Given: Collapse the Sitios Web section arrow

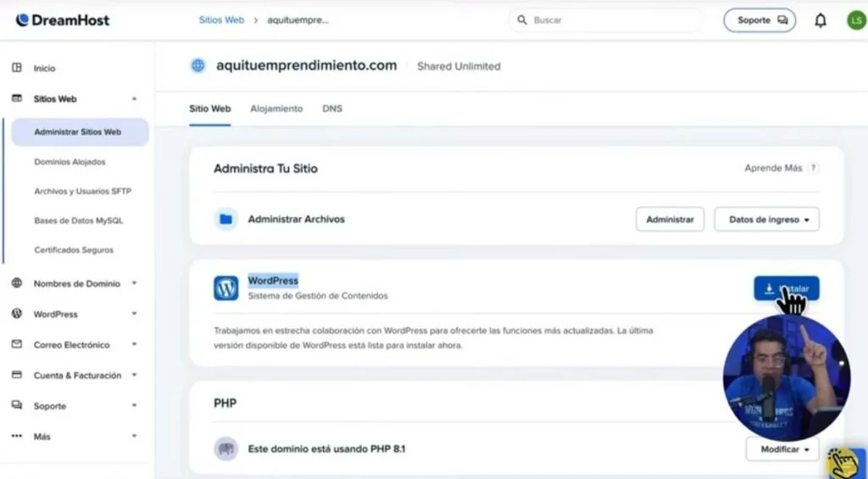Looking at the screenshot, I should 134,98.
